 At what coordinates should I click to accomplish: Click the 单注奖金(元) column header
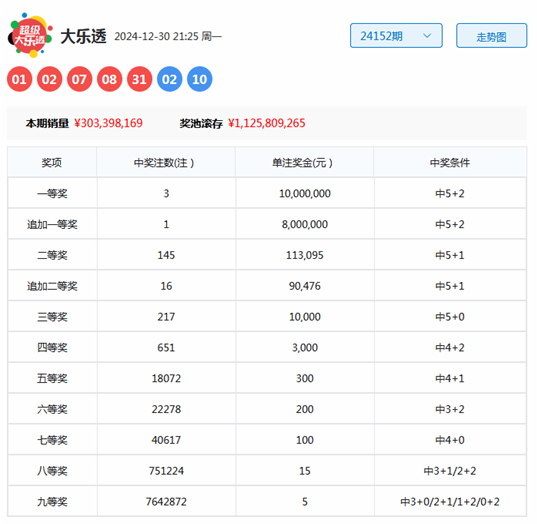click(x=304, y=162)
